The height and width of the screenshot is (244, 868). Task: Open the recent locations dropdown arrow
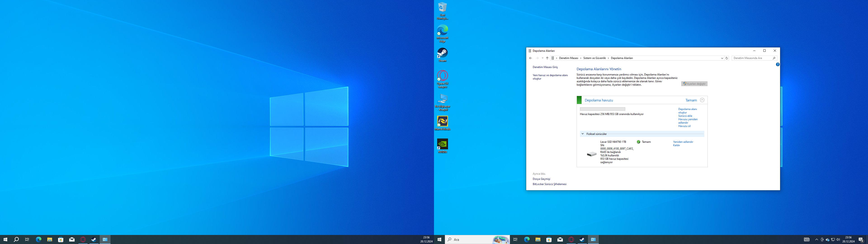point(542,58)
